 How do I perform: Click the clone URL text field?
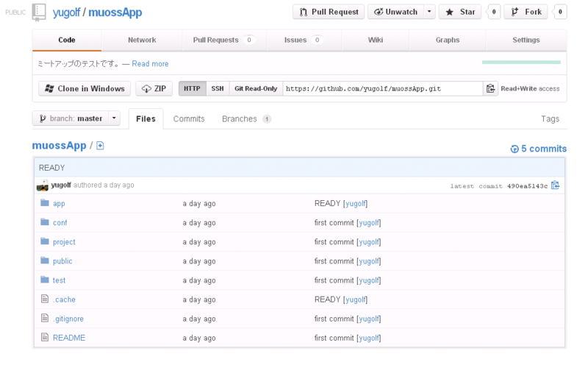pyautogui.click(x=383, y=88)
